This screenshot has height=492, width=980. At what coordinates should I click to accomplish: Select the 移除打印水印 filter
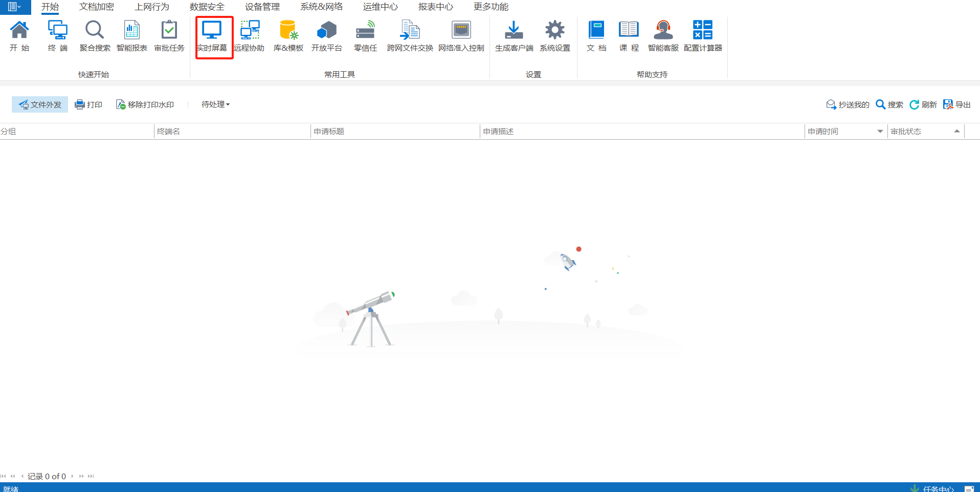tap(145, 104)
